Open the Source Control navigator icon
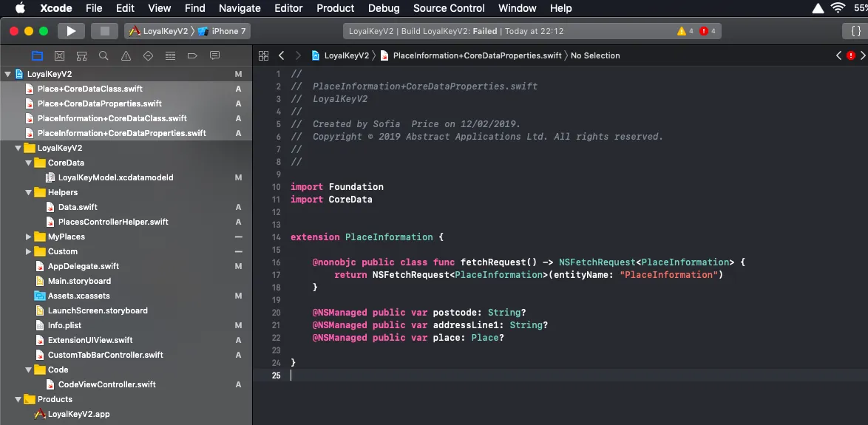The width and height of the screenshot is (868, 425). click(59, 55)
